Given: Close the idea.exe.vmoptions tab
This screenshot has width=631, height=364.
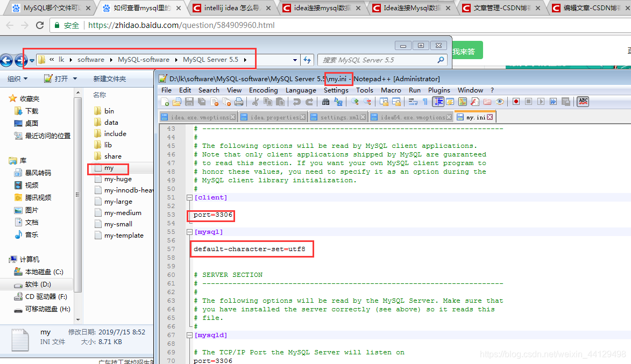Looking at the screenshot, I should pyautogui.click(x=232, y=117).
